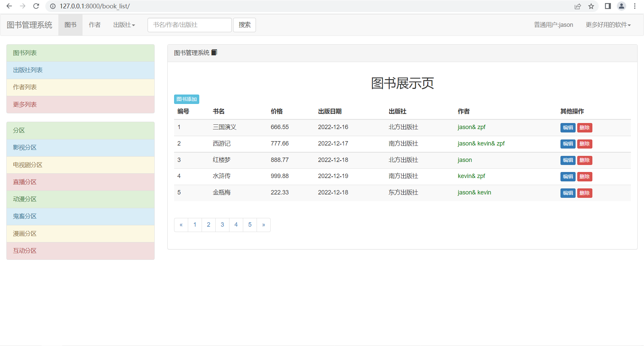
Task: Select 动漫分区 in the sidebar
Action: tap(80, 199)
